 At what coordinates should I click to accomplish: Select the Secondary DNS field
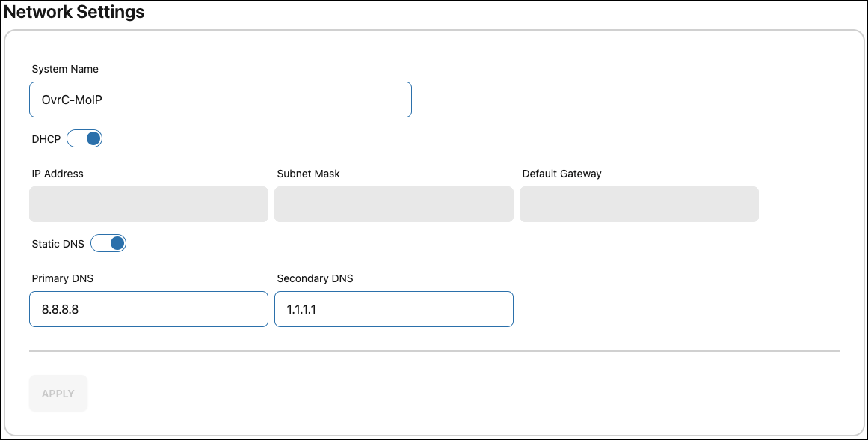coord(393,308)
